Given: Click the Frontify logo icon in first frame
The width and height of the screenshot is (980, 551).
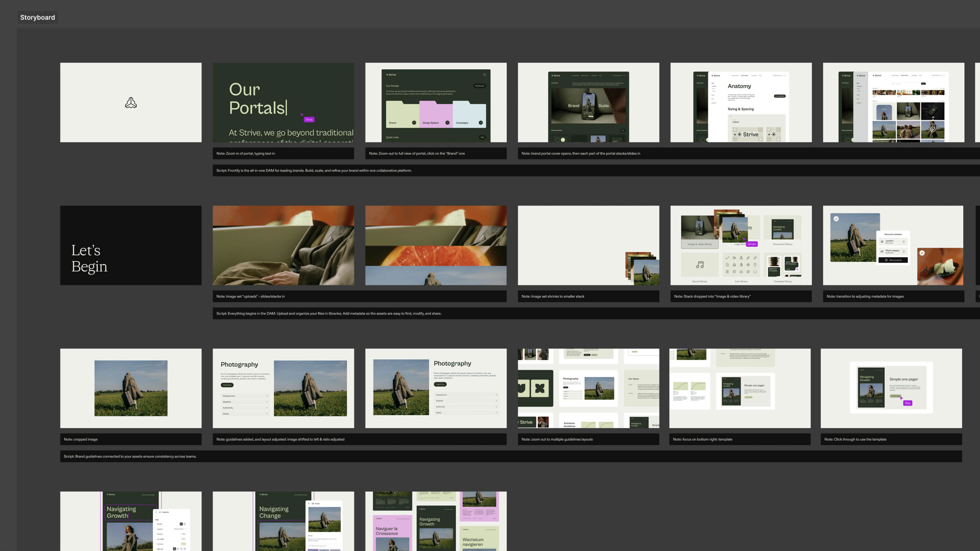Looking at the screenshot, I should click(131, 103).
